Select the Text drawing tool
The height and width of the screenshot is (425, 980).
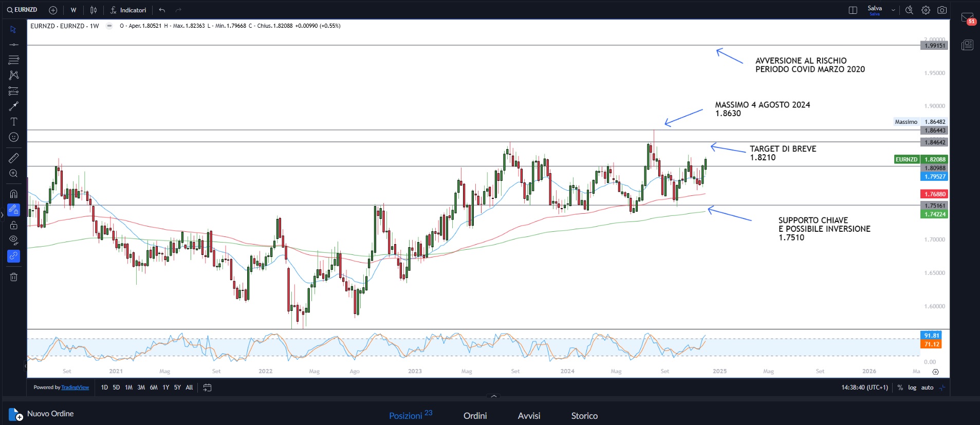[x=14, y=122]
